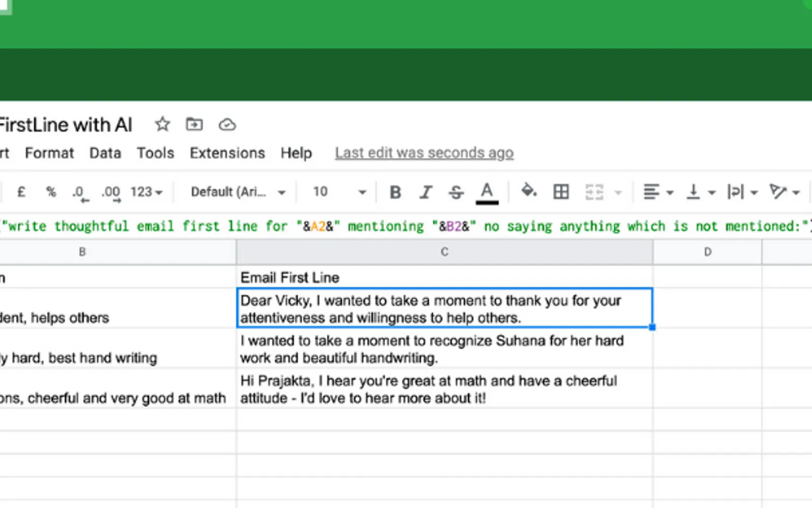Viewport: 812px width, 508px height.
Task: Increase decimal places
Action: click(x=111, y=193)
